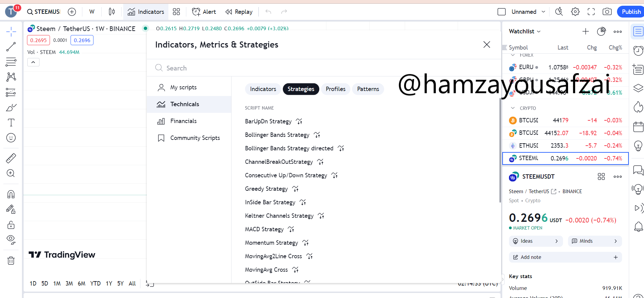Collapse the CRYPTO watchlist section
Image resolution: width=644 pixels, height=298 pixels.
(513, 108)
